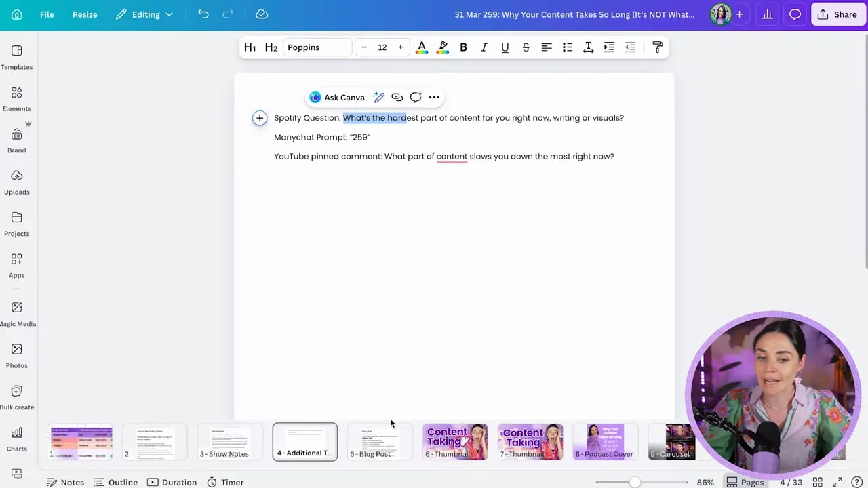Image resolution: width=868 pixels, height=488 pixels.
Task: Open Magic Write pencil tool
Action: [x=379, y=98]
